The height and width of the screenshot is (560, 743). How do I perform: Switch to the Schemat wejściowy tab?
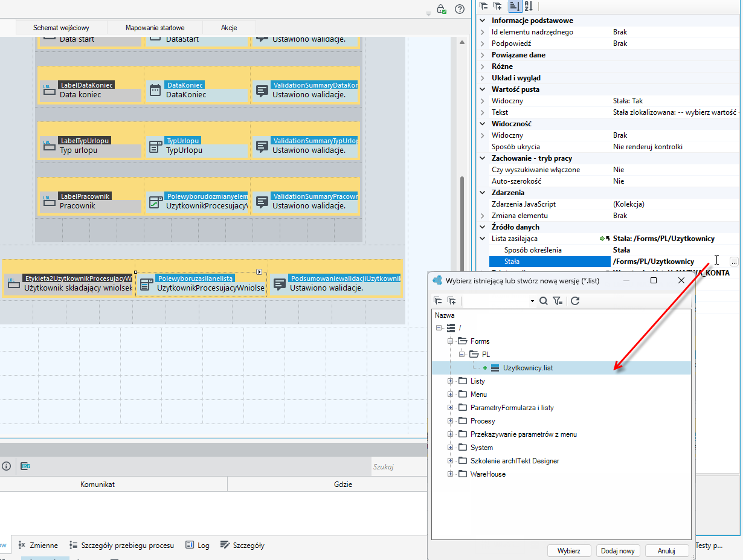[x=62, y=28]
